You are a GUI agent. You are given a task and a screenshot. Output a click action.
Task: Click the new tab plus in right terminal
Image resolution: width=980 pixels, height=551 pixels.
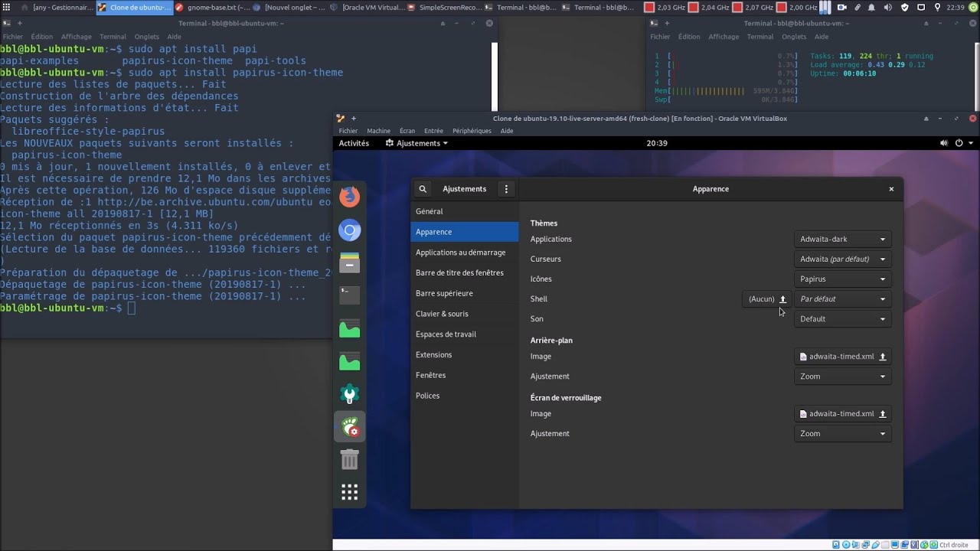pyautogui.click(x=667, y=23)
